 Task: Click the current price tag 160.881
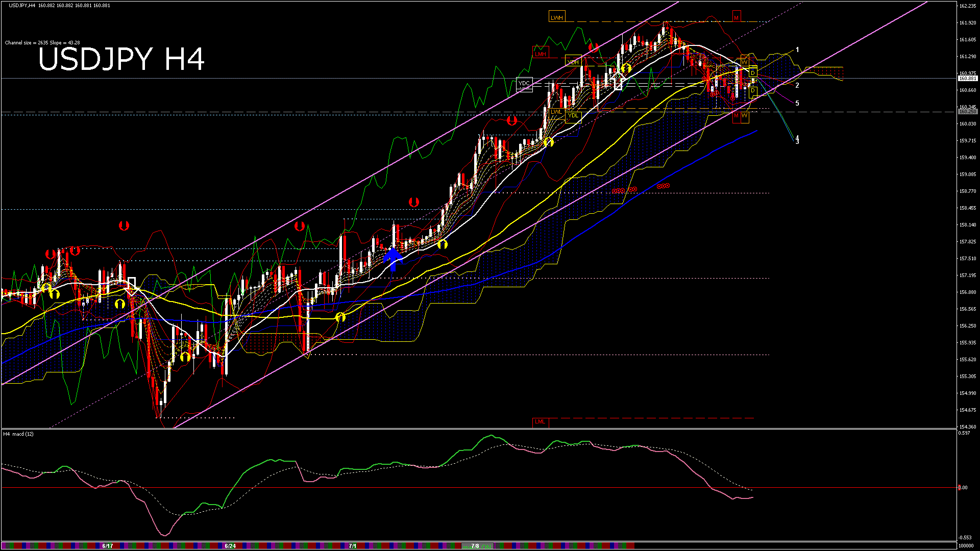[x=967, y=79]
